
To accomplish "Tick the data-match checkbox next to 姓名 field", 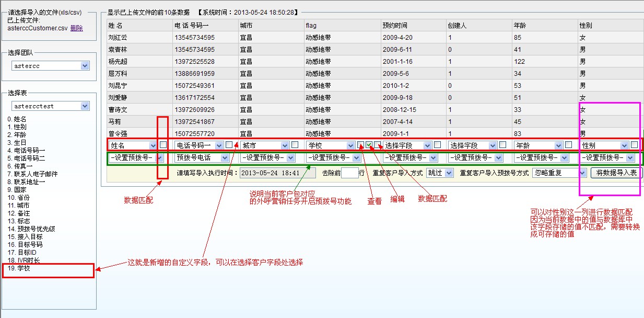I will click(x=163, y=145).
